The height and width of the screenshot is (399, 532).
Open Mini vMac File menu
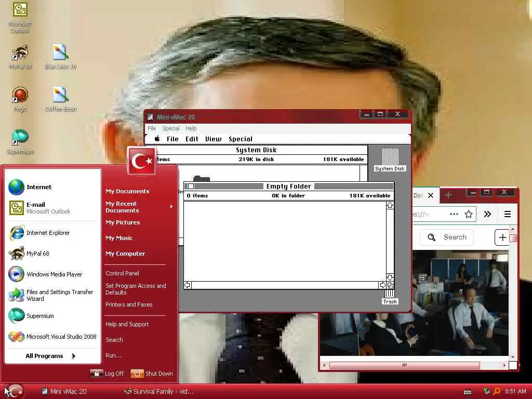pyautogui.click(x=152, y=128)
